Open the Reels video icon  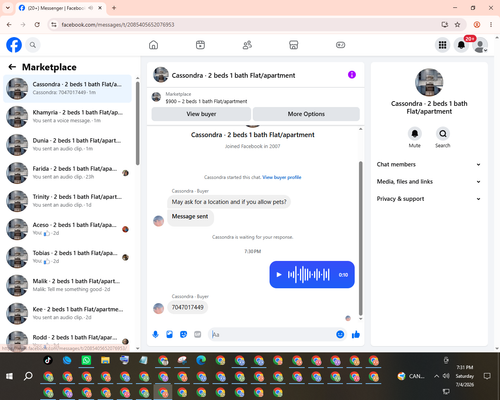200,45
